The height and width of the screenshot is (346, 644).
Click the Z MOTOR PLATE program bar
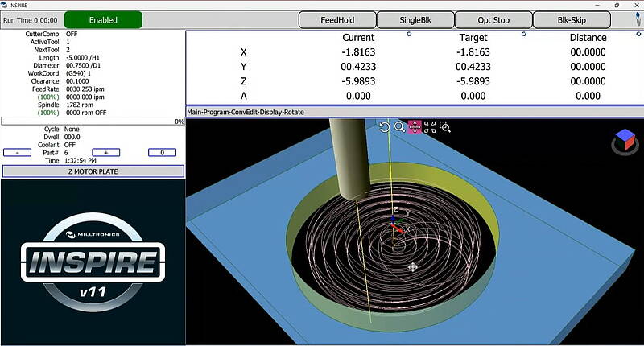click(93, 171)
